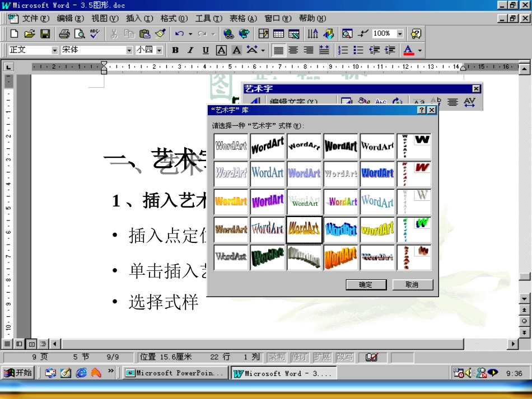Apply bulleted list formatting
This screenshot has width=532, height=399.
(x=358, y=50)
